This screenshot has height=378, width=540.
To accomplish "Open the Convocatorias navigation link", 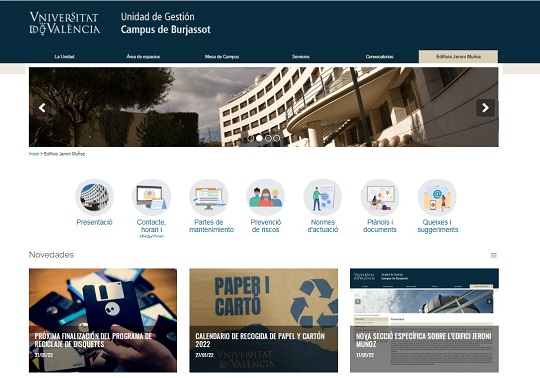I will click(x=379, y=56).
